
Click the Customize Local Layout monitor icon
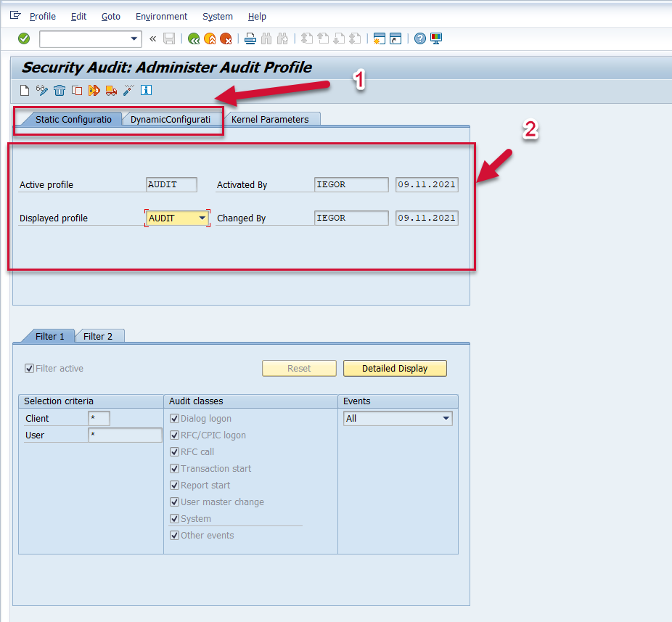(x=436, y=38)
